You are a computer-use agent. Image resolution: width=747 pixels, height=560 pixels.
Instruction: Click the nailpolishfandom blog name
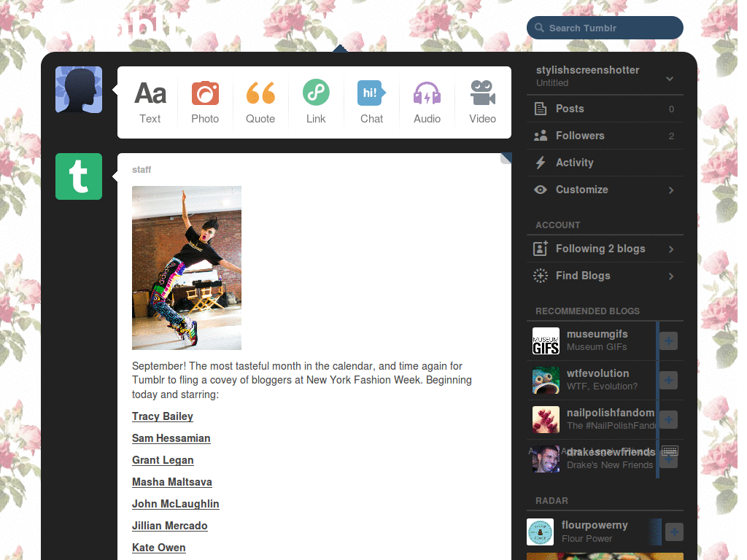[611, 413]
